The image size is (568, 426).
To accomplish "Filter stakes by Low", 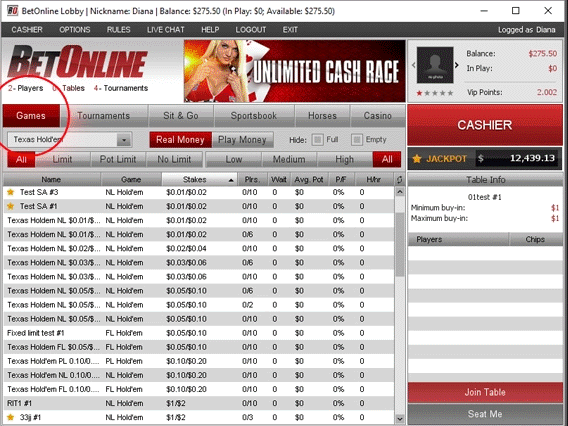I will [x=234, y=159].
